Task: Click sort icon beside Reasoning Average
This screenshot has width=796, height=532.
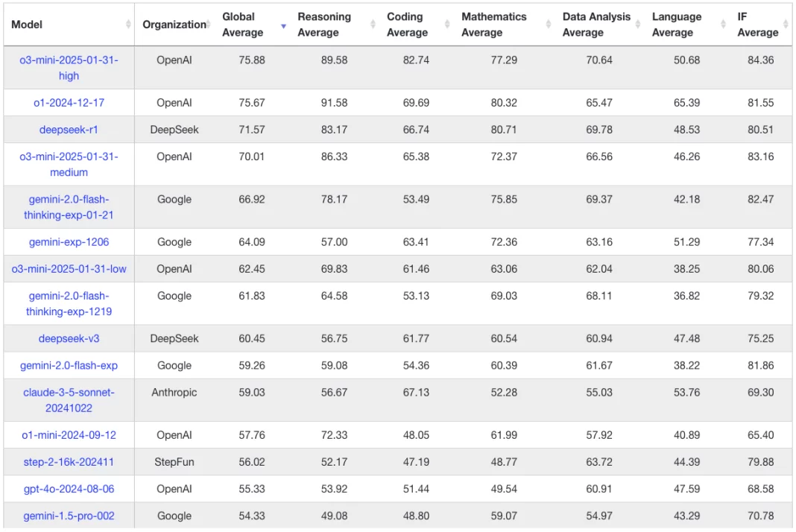Action: tap(373, 25)
